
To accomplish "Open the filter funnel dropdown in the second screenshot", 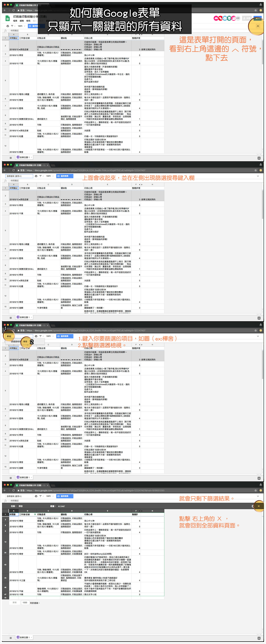I will 41,176.
